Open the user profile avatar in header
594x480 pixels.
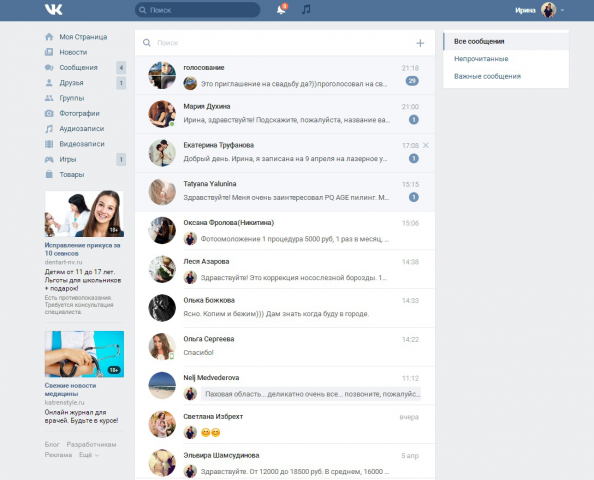click(x=548, y=10)
